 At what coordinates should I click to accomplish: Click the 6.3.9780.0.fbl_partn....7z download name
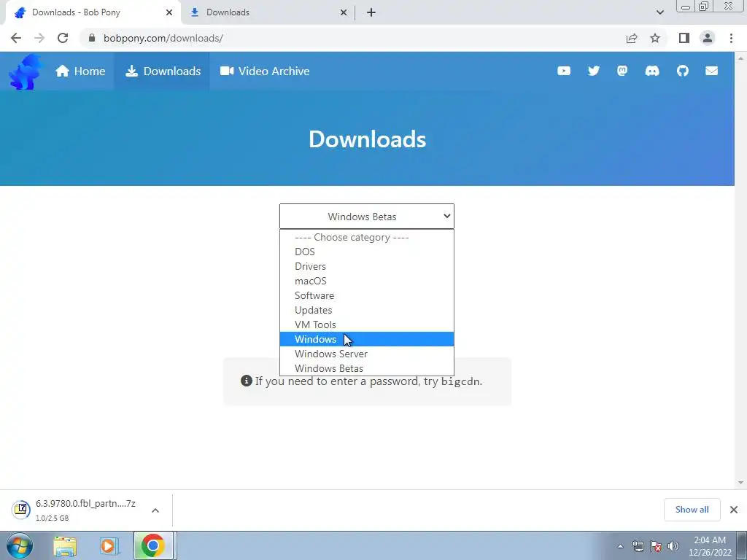point(86,504)
